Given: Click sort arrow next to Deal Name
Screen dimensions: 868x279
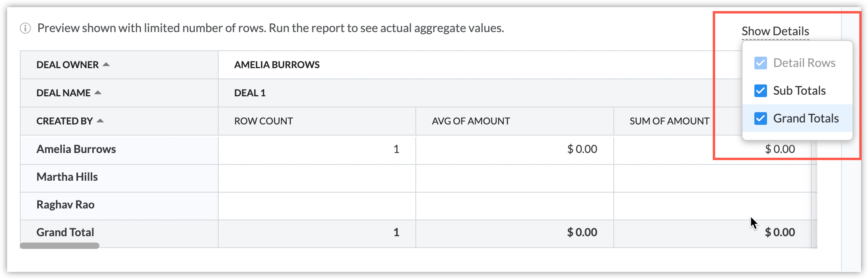Looking at the screenshot, I should (x=98, y=93).
